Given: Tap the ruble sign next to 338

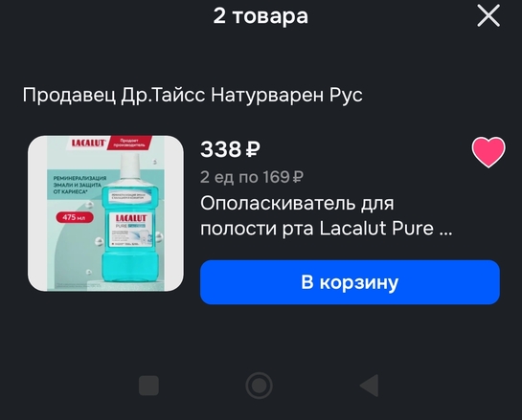Looking at the screenshot, I should pos(253,149).
